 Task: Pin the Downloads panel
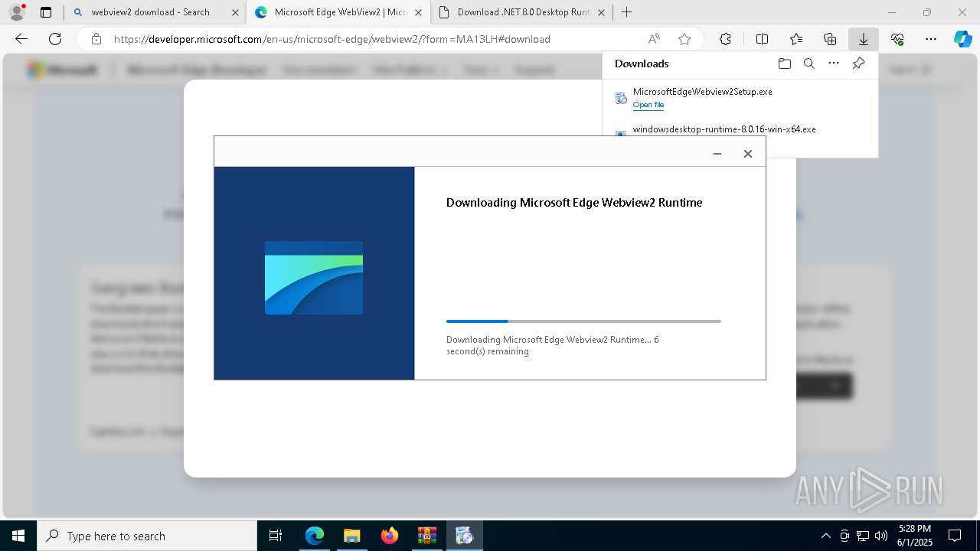(x=859, y=64)
